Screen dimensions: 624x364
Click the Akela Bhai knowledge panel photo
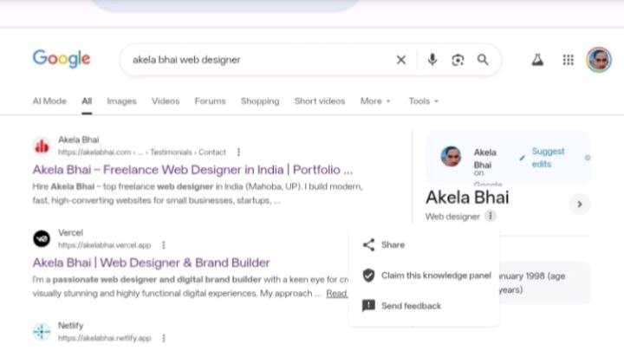[451, 156]
